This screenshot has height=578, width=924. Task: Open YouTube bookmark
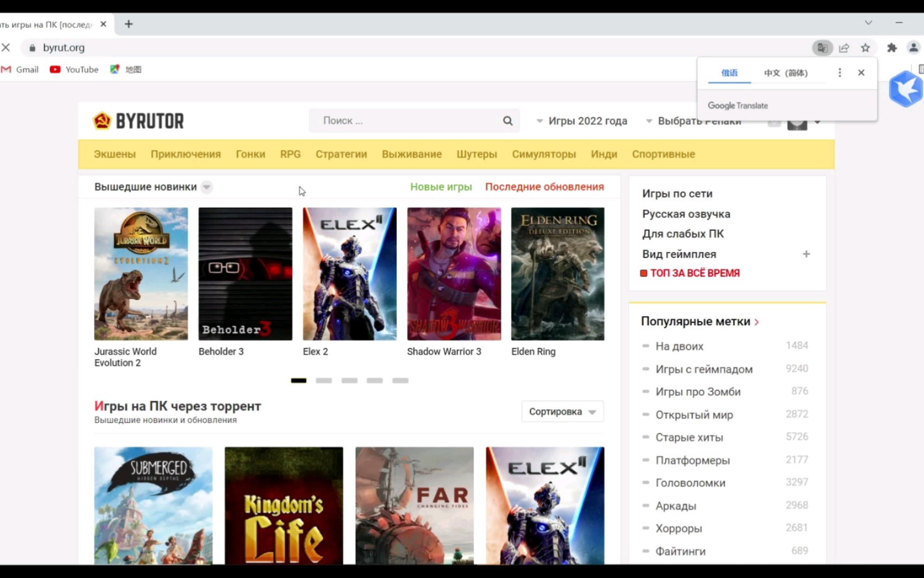tap(74, 70)
